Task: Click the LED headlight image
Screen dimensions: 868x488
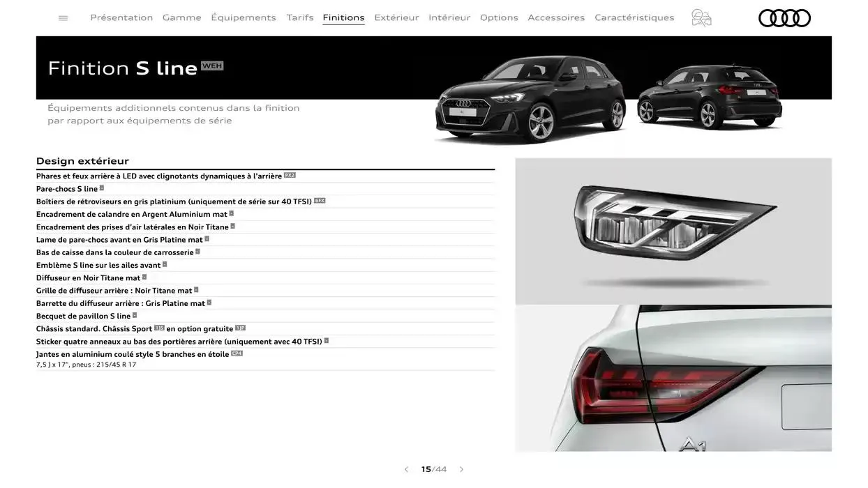Action: click(x=673, y=231)
